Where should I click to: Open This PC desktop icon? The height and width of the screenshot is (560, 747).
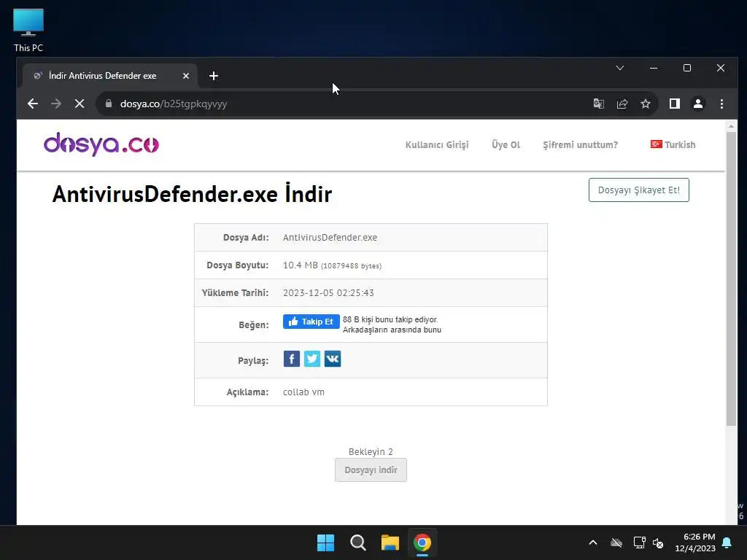tap(28, 31)
